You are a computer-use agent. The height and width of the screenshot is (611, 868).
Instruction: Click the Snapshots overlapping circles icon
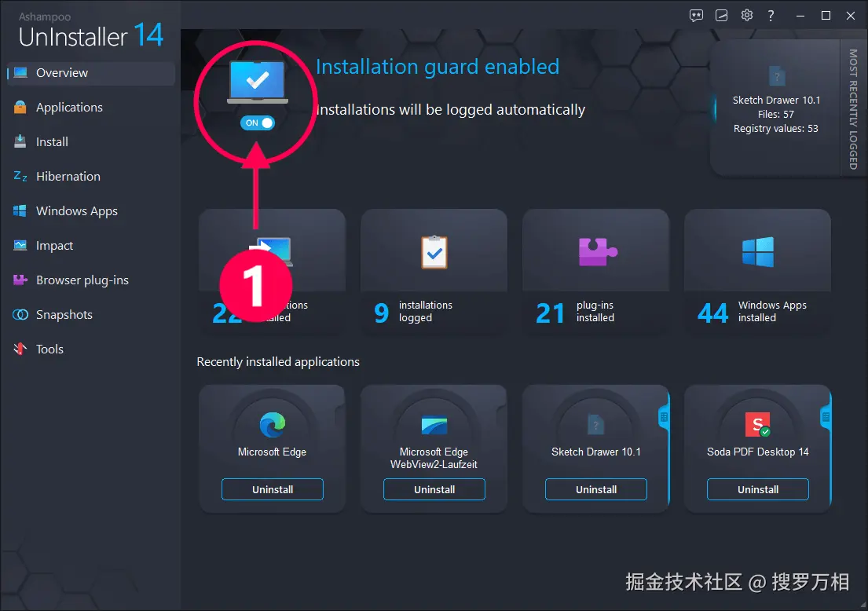tap(20, 314)
